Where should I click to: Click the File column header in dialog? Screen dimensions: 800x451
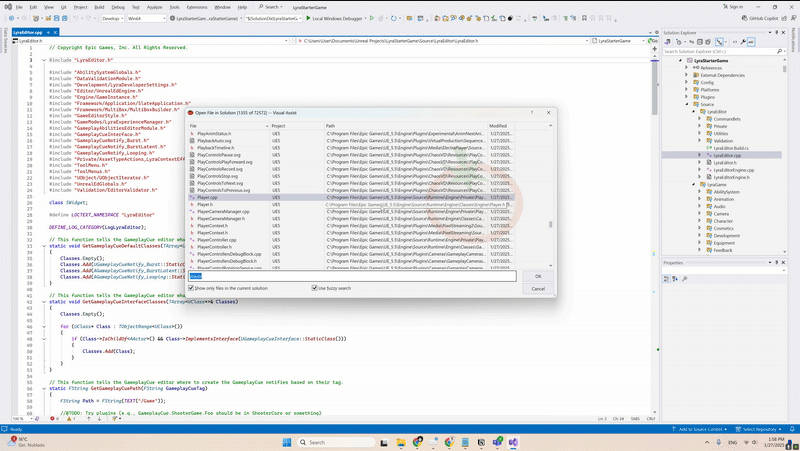click(228, 126)
